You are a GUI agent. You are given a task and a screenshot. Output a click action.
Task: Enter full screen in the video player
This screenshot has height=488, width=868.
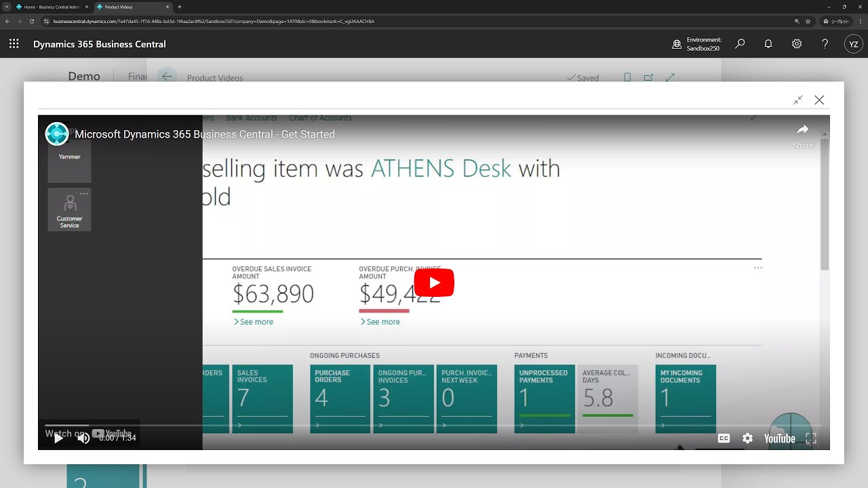pos(810,439)
